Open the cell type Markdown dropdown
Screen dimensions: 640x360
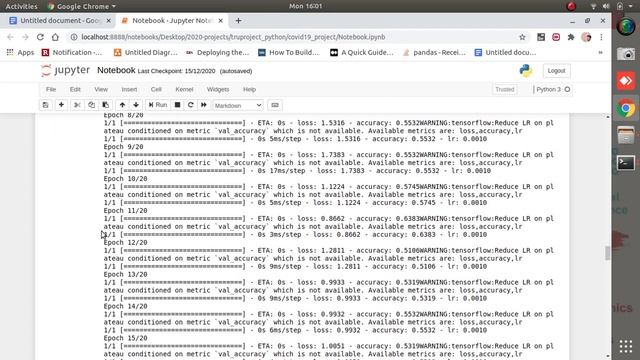pyautogui.click(x=238, y=105)
